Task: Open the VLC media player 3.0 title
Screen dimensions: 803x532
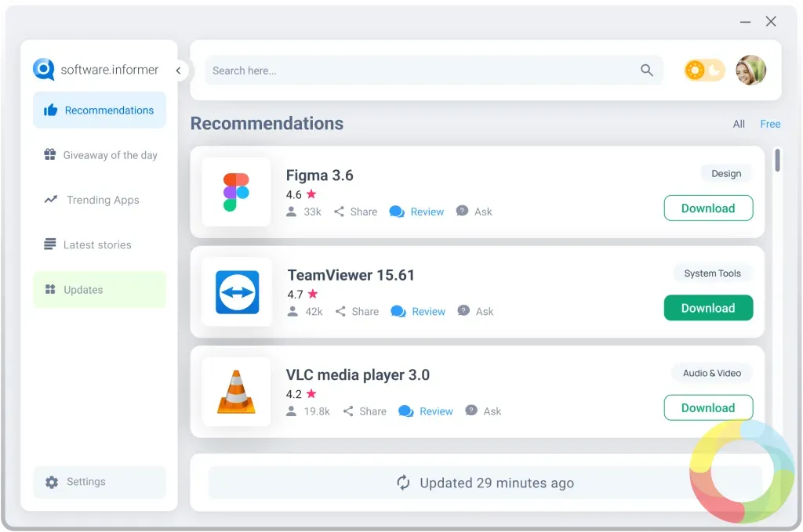Action: click(358, 375)
